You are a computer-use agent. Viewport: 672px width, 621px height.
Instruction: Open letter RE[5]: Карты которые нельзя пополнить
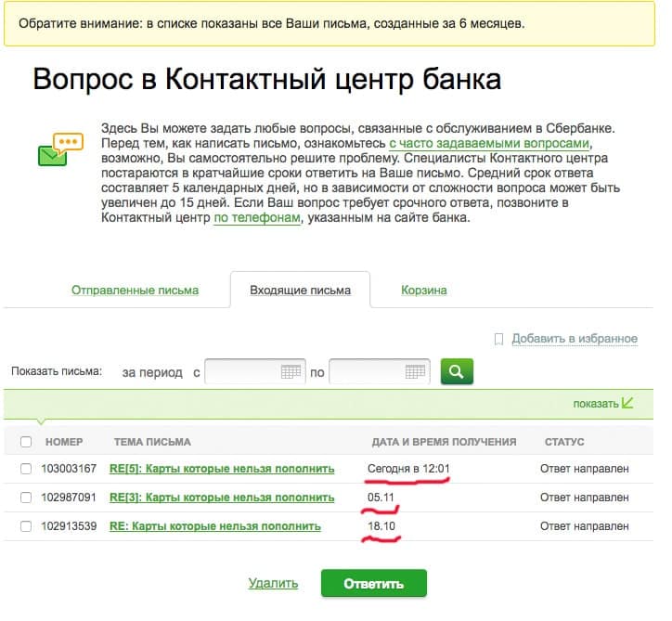click(x=222, y=469)
